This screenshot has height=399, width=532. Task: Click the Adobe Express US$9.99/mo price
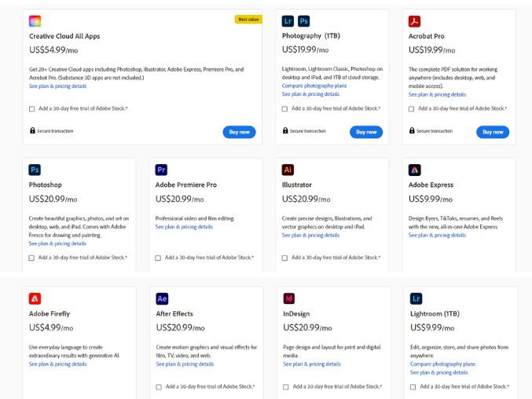tap(430, 199)
